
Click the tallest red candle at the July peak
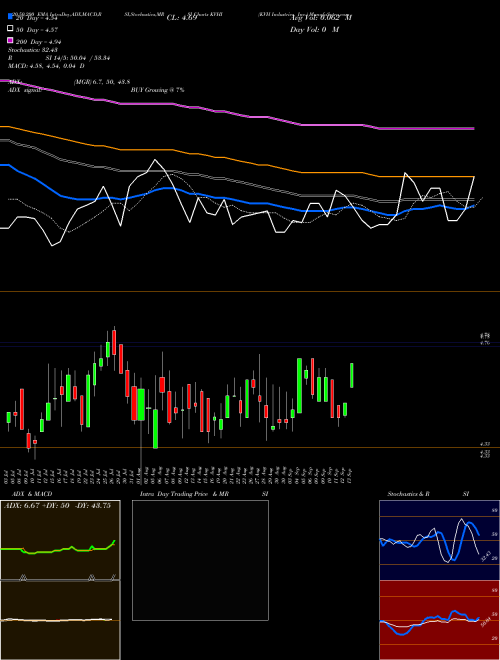[114, 343]
